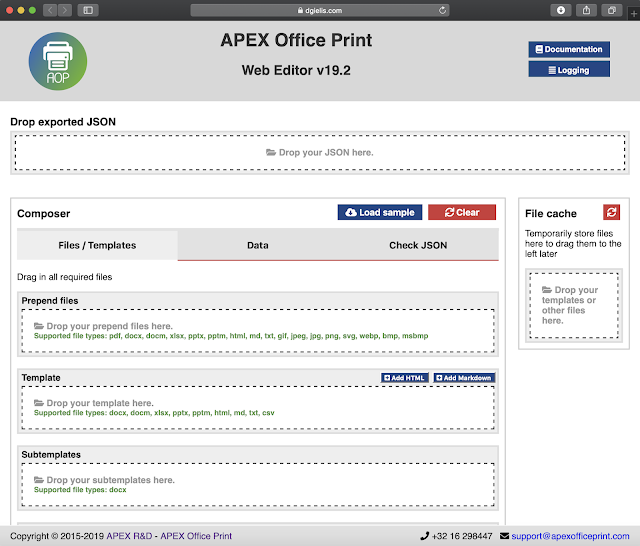Click the prepend files drop zone
Viewport: 640px width, 546px height.
point(258,331)
